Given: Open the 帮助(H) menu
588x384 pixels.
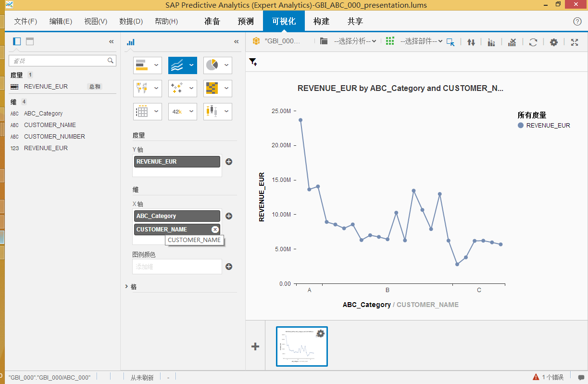Looking at the screenshot, I should tap(166, 22).
